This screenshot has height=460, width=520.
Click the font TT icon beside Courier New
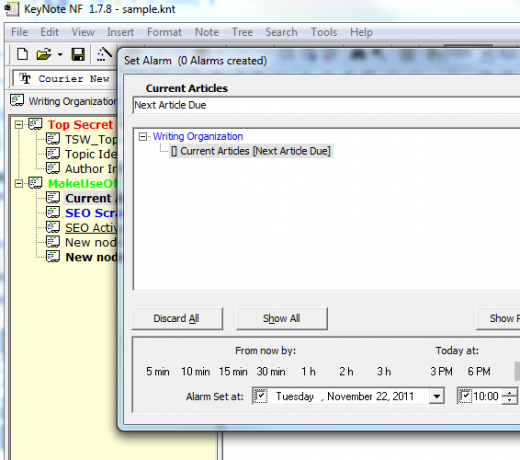pyautogui.click(x=25, y=79)
